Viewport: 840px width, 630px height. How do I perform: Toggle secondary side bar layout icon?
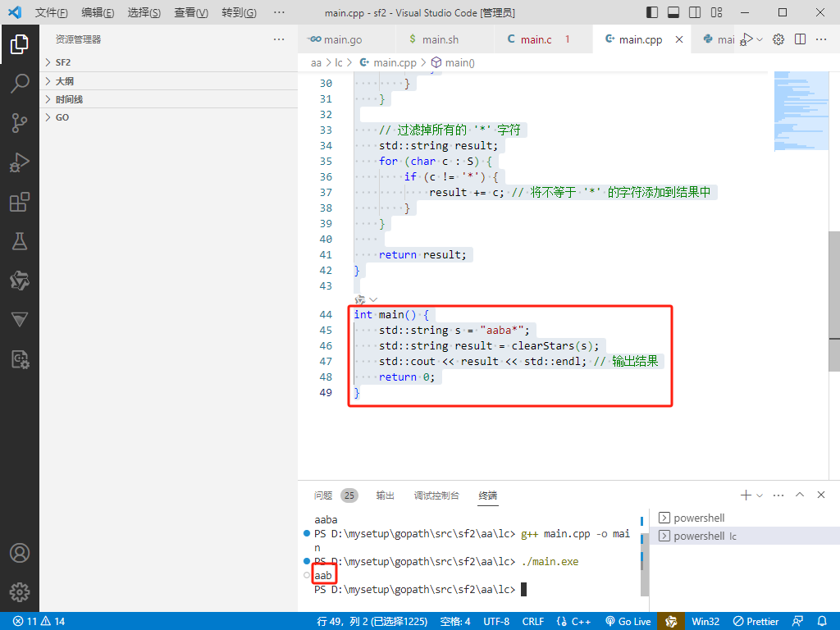click(x=695, y=12)
